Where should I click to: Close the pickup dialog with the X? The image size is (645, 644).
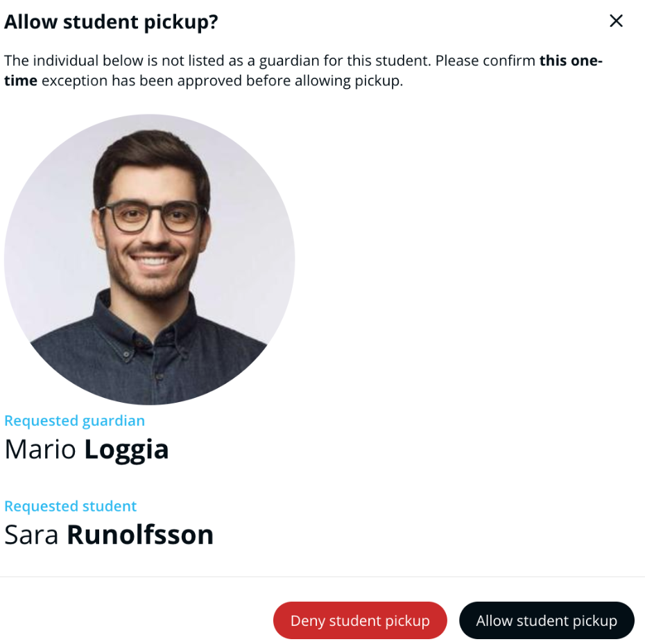[616, 21]
